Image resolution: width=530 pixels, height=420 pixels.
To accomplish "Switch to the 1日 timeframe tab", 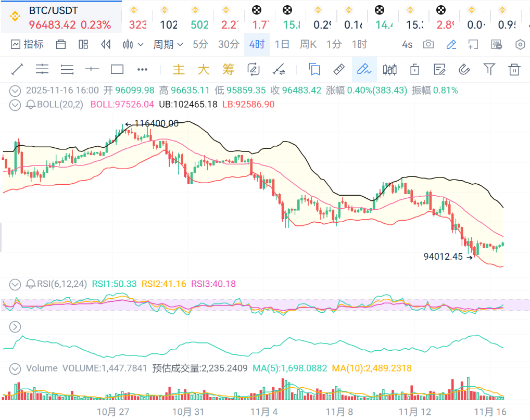I will click(282, 45).
